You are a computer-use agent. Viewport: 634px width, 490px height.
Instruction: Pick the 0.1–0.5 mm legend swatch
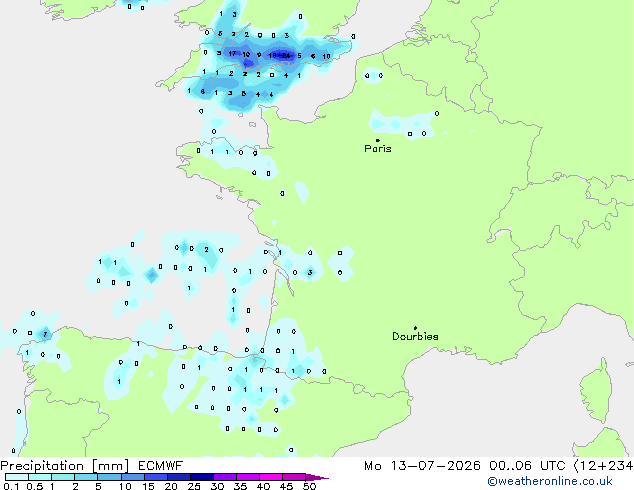17,477
